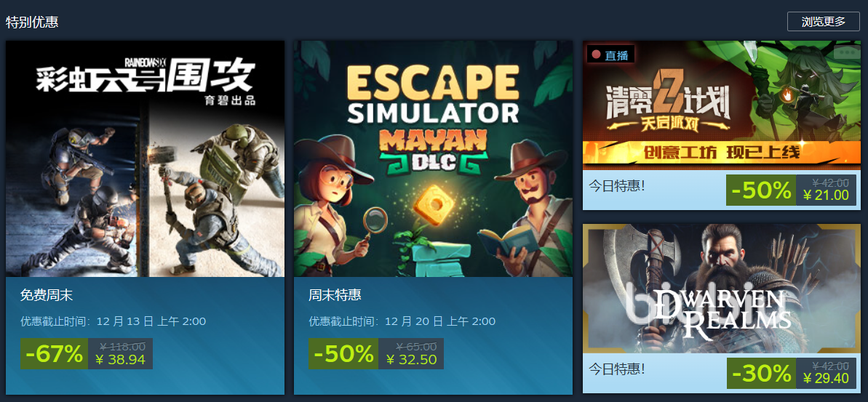Select the ¥21.00 discounted price
The image size is (868, 402).
click(x=825, y=196)
